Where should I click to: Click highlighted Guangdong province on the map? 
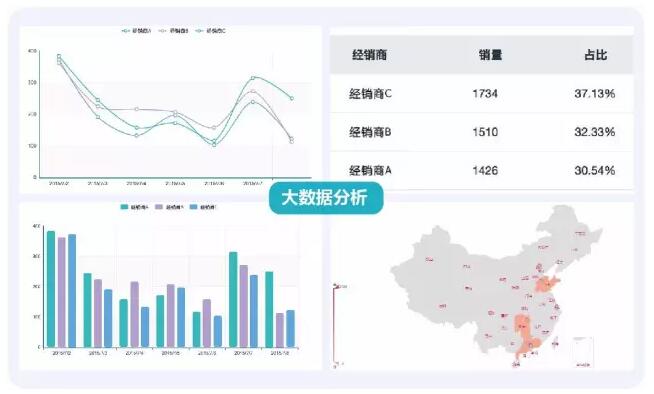click(529, 346)
